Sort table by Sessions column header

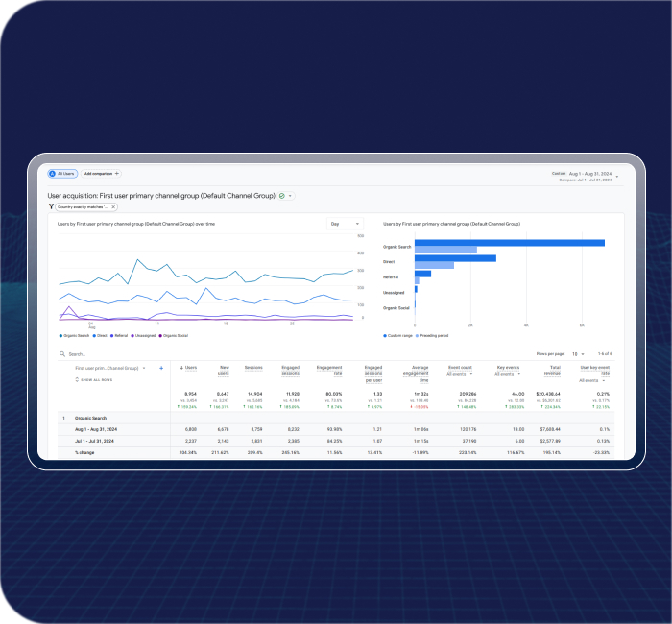254,368
